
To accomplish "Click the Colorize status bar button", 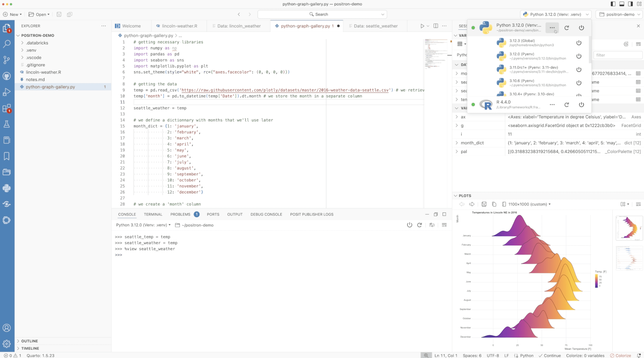I will click(621, 356).
